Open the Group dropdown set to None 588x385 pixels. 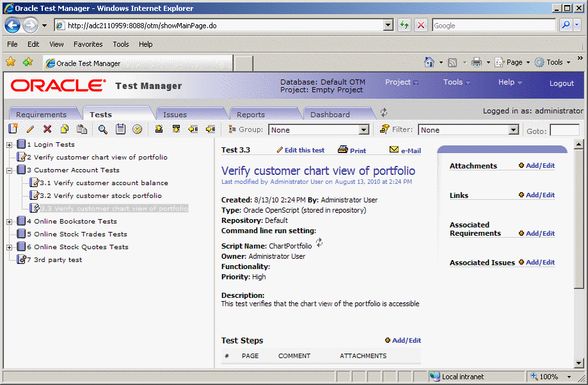pos(319,130)
